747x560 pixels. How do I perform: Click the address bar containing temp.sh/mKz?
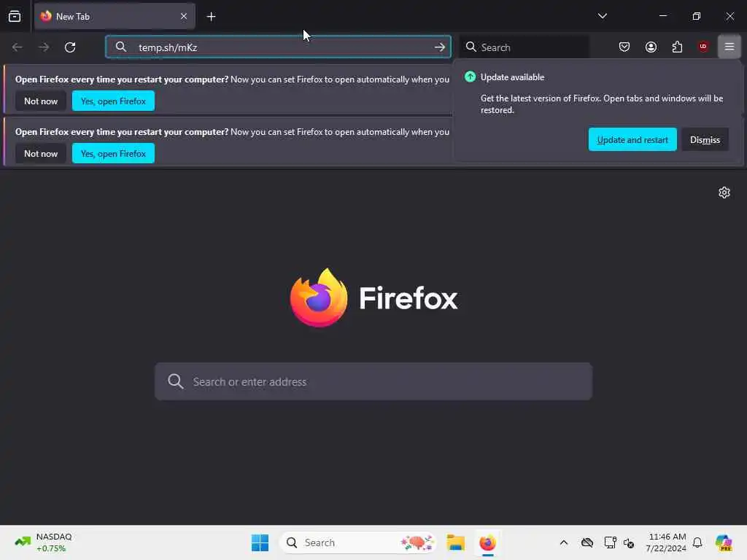[x=278, y=47]
